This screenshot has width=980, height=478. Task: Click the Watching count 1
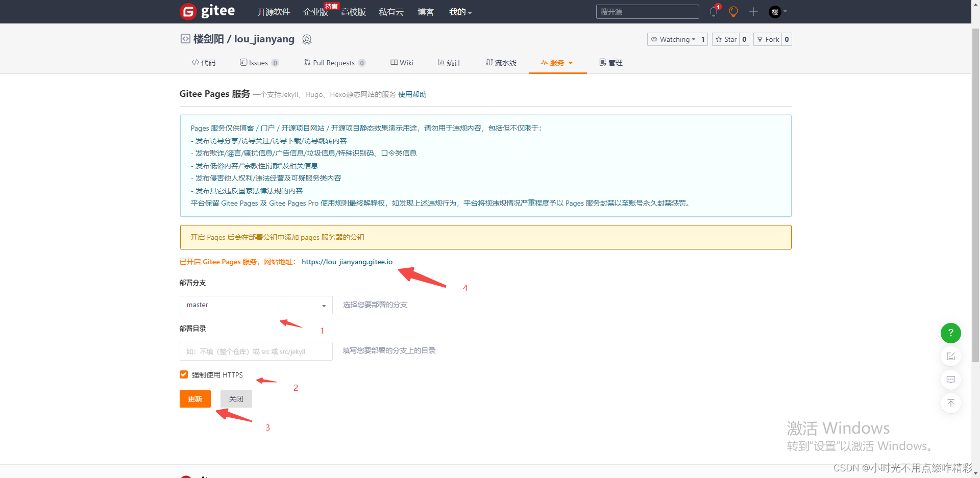point(703,39)
